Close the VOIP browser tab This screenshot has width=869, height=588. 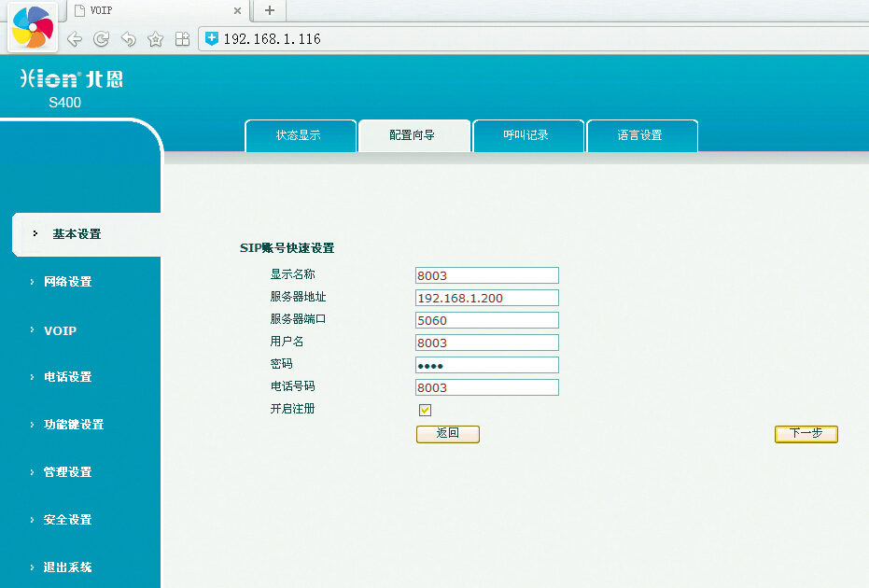point(237,10)
